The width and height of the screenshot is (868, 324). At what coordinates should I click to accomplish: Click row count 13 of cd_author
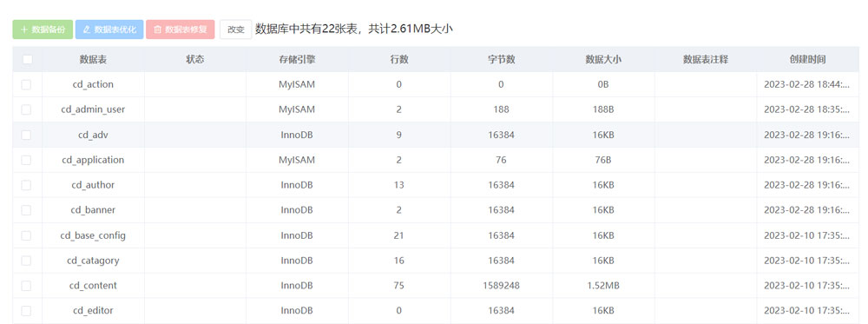[x=399, y=185]
